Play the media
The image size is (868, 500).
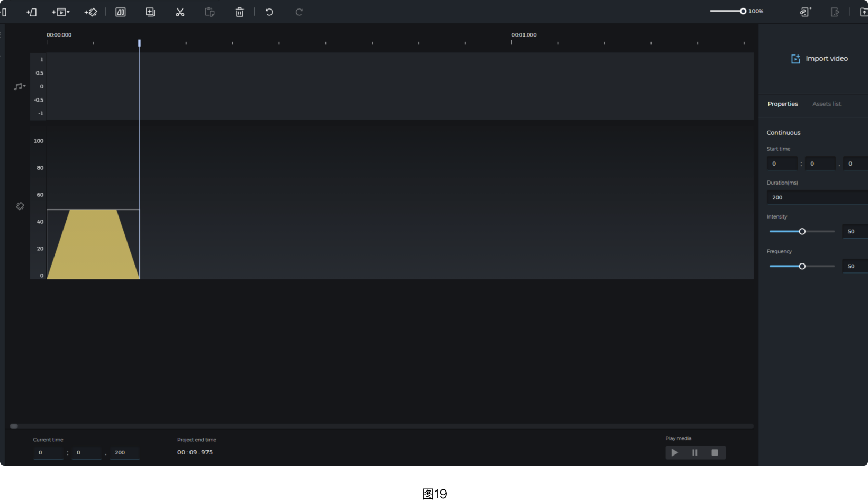pos(674,452)
